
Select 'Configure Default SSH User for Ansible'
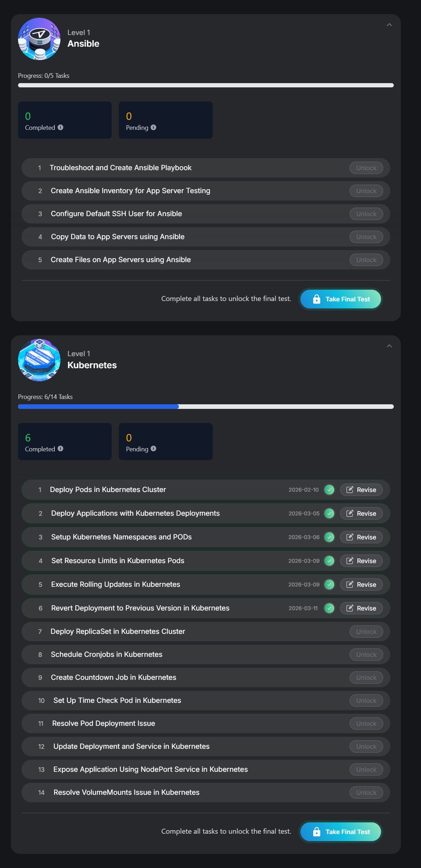[116, 214]
